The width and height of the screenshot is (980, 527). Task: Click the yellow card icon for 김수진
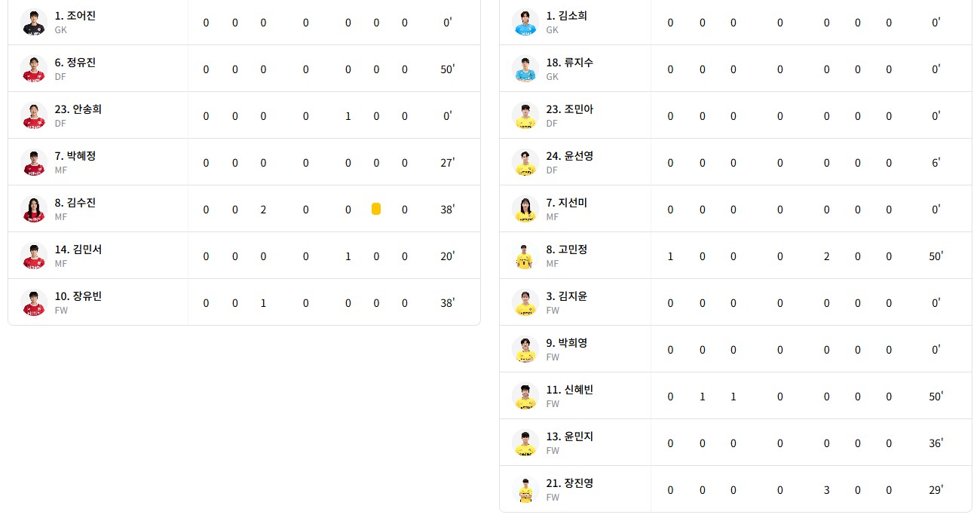point(376,209)
